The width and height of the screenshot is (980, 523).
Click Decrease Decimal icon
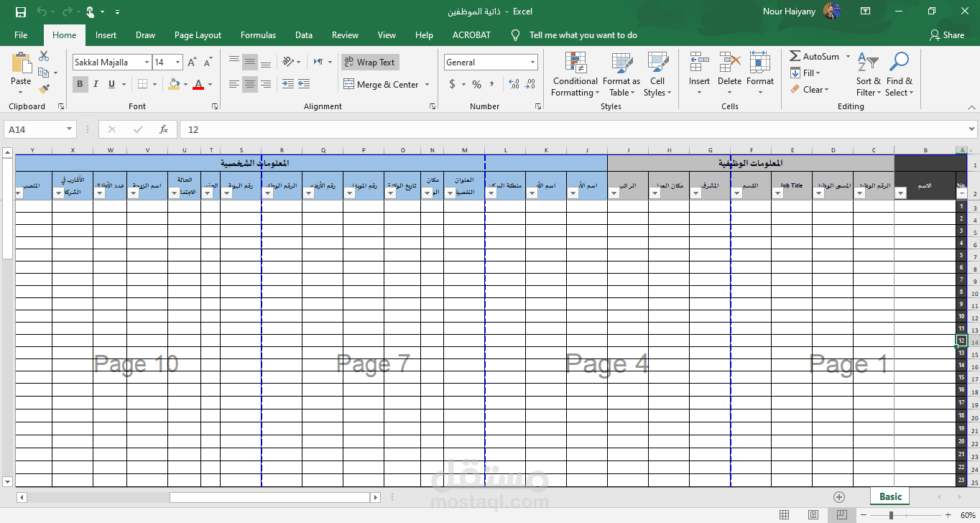tap(530, 84)
